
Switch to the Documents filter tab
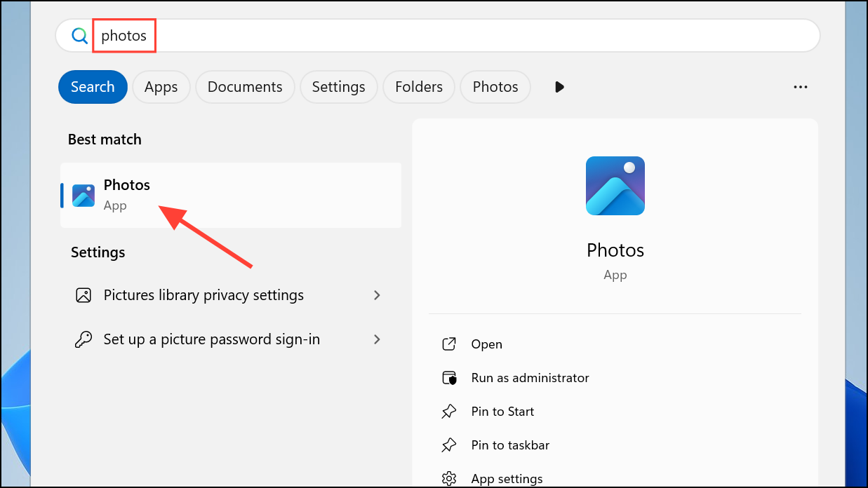pos(245,87)
